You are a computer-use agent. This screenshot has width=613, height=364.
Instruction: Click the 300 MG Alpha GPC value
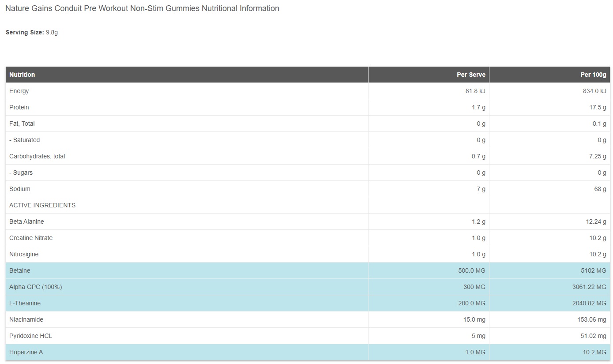pos(474,287)
